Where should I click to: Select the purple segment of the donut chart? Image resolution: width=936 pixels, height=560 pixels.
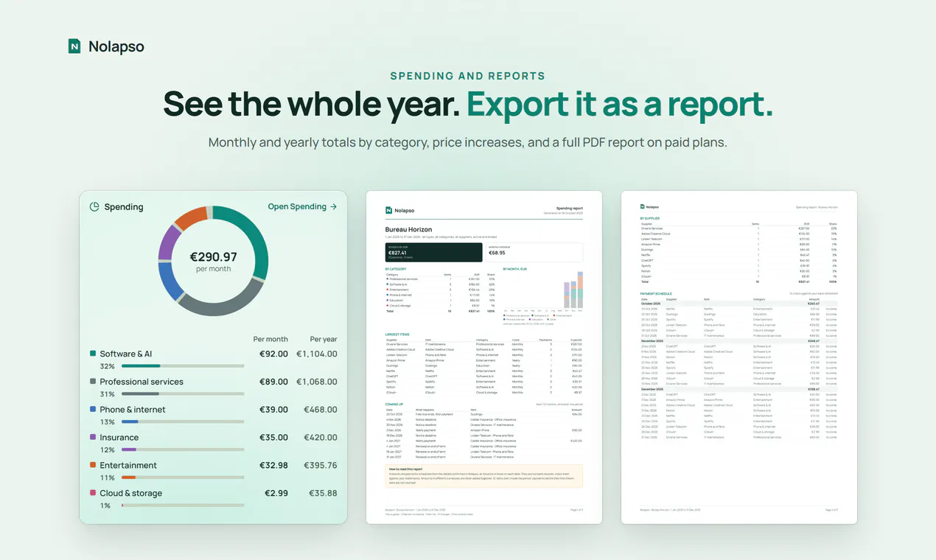167,242
